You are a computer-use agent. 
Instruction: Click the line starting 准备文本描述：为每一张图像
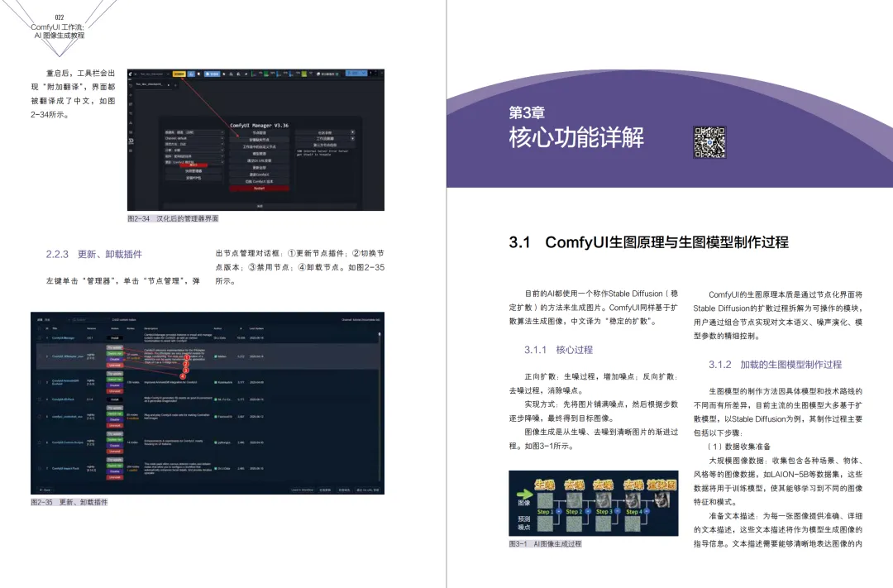[786, 516]
